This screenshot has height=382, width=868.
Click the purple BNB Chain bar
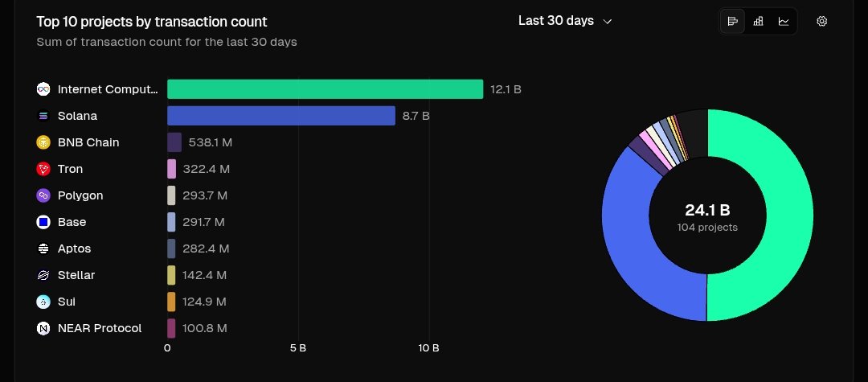tap(174, 142)
